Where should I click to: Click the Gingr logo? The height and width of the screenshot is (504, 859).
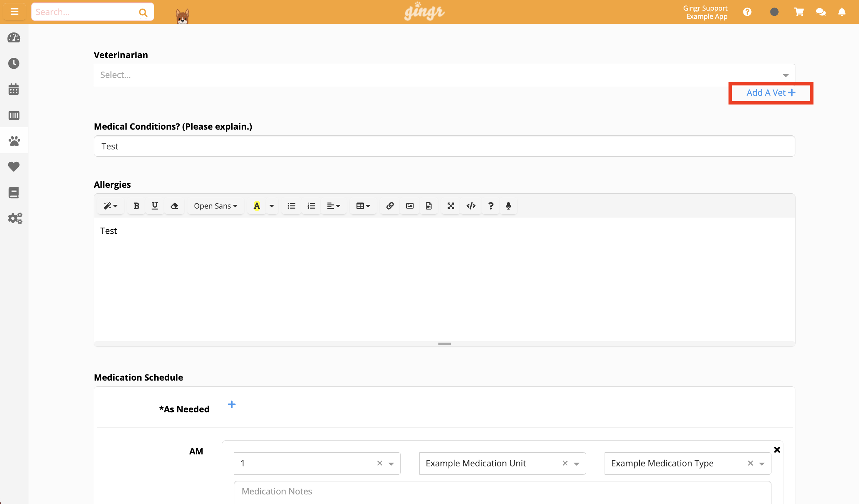[x=424, y=11]
